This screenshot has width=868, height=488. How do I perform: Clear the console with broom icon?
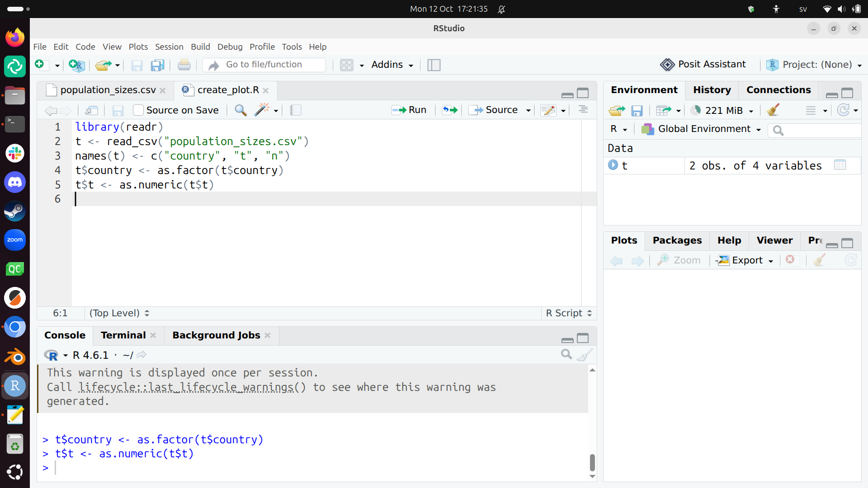(x=585, y=355)
